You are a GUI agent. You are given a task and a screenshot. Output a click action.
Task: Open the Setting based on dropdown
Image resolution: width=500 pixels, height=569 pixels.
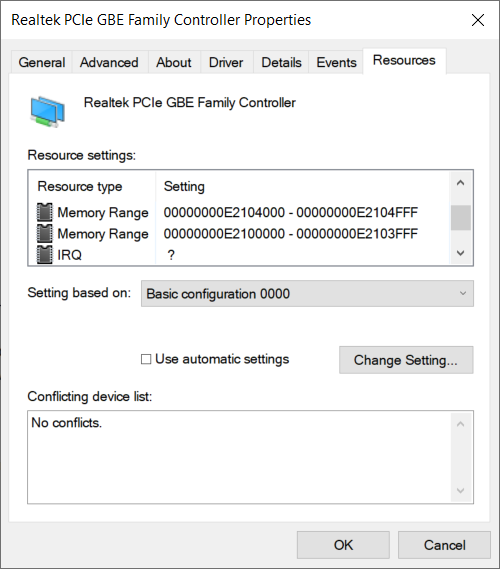click(x=307, y=294)
